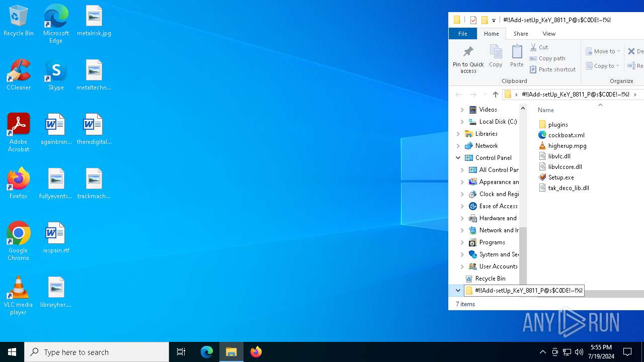Viewport: 644px width, 362px height.
Task: Open the CCleaner desktop shortcut
Action: point(19,75)
